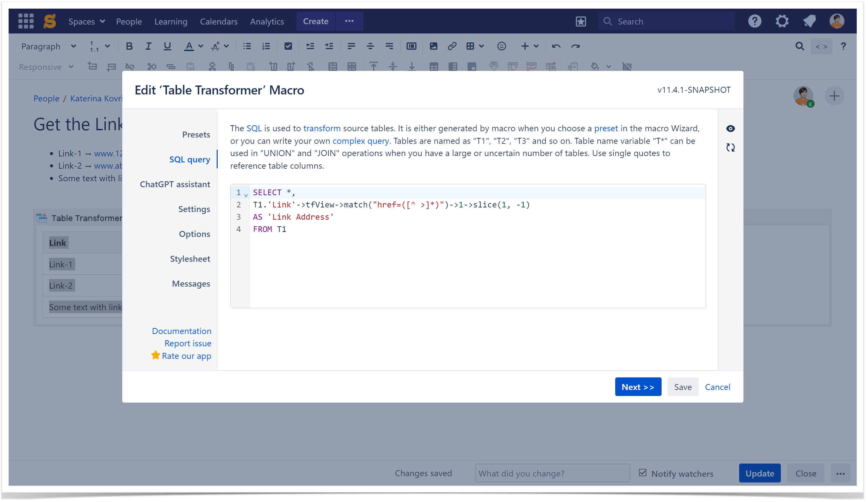Open the app switcher grid icon

26,21
